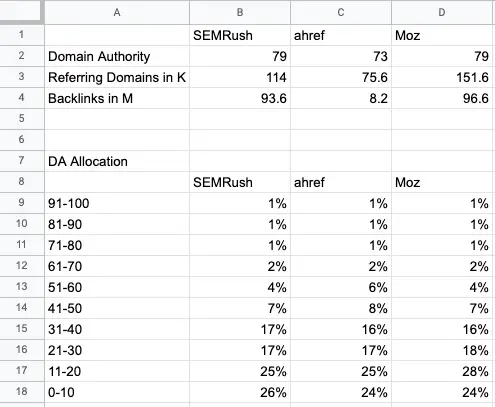495x407 pixels.
Task: Select the DA Allocation cell
Action: (x=117, y=161)
